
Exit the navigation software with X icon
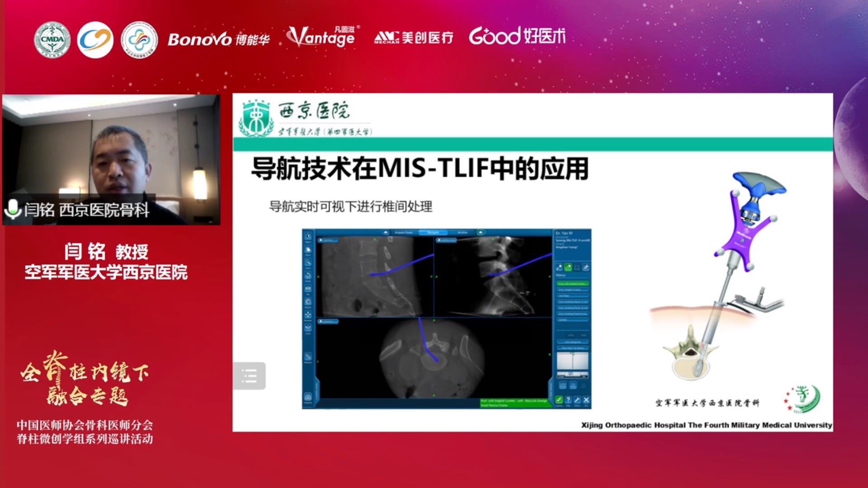[x=586, y=399]
